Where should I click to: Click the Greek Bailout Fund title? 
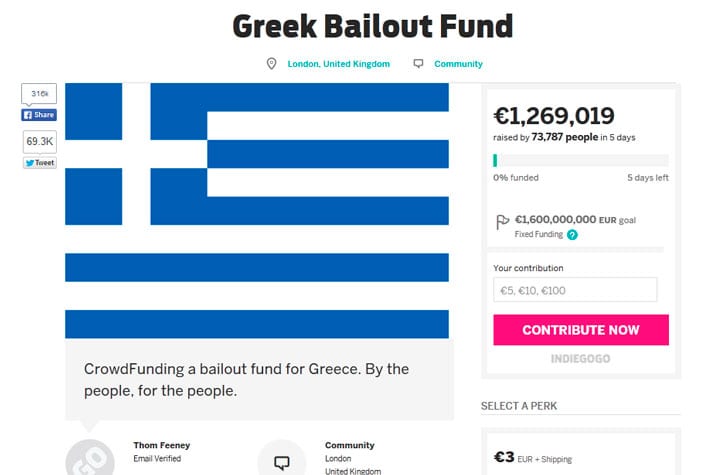[373, 26]
